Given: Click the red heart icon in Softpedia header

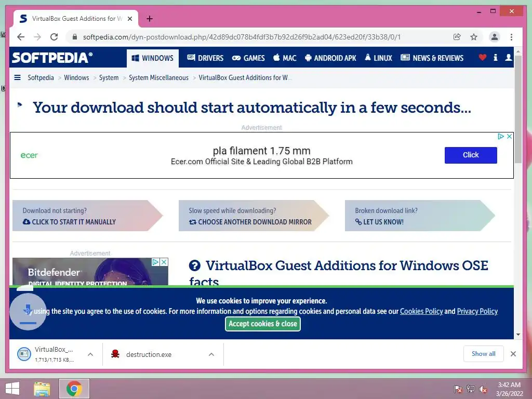Looking at the screenshot, I should (x=483, y=57).
